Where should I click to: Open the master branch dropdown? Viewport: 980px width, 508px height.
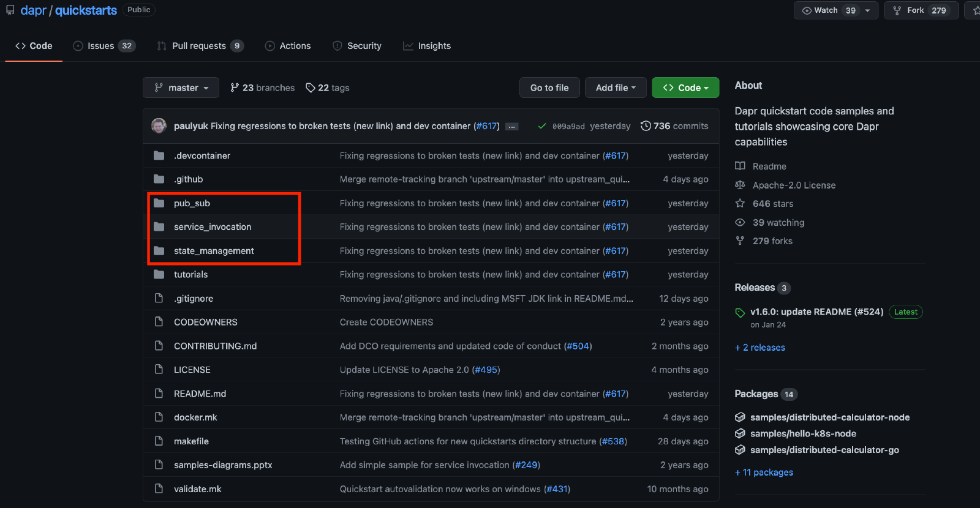pos(181,88)
